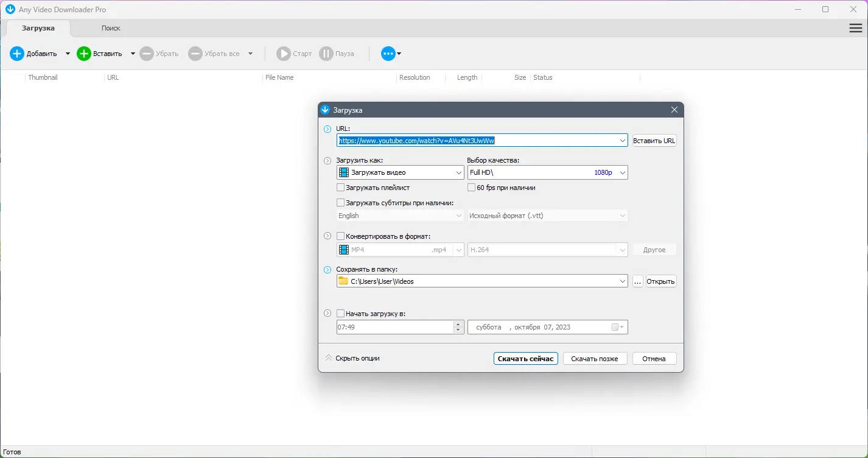Click inside the URL input field
Viewport: 868px width, 458px height.
(481, 140)
